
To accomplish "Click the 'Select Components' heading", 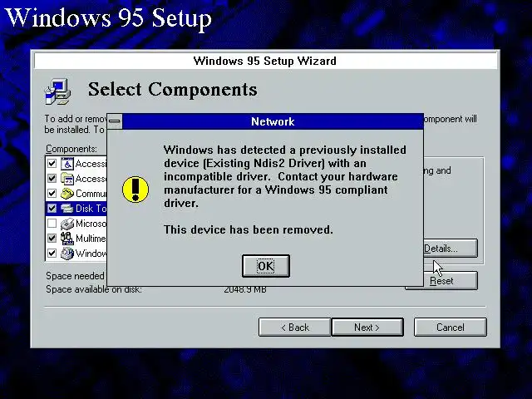I will [172, 90].
